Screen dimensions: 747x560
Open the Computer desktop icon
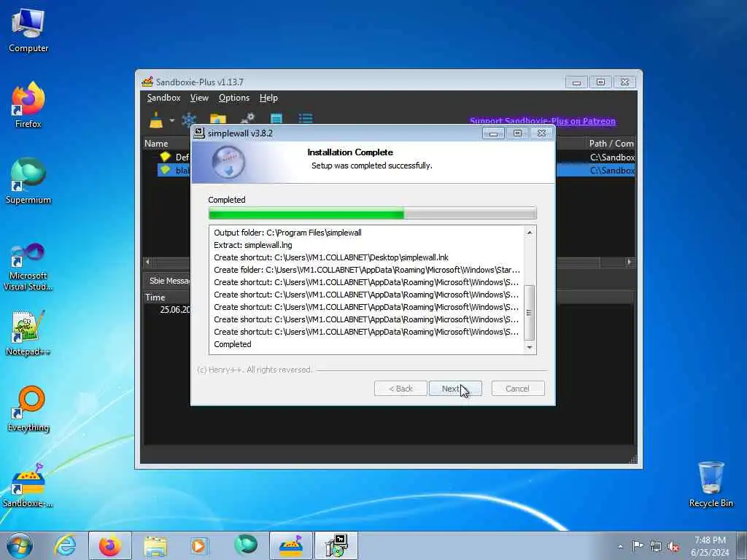point(28,31)
